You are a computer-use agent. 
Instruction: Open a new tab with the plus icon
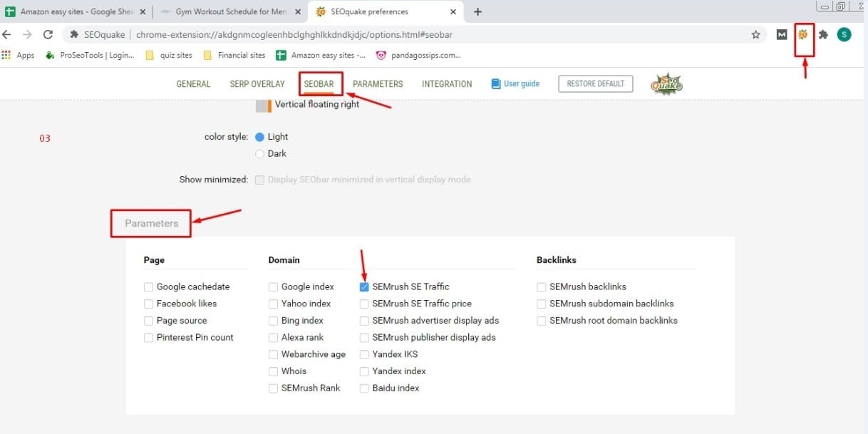point(477,11)
